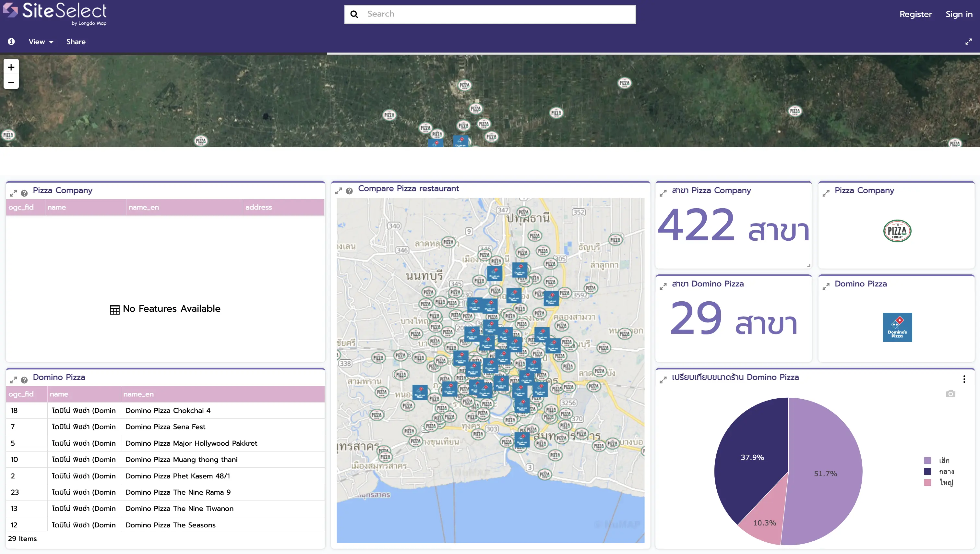Viewport: 980px width, 554px height.
Task: Select row Domino Pizza Chokchai 4
Action: pyautogui.click(x=165, y=411)
